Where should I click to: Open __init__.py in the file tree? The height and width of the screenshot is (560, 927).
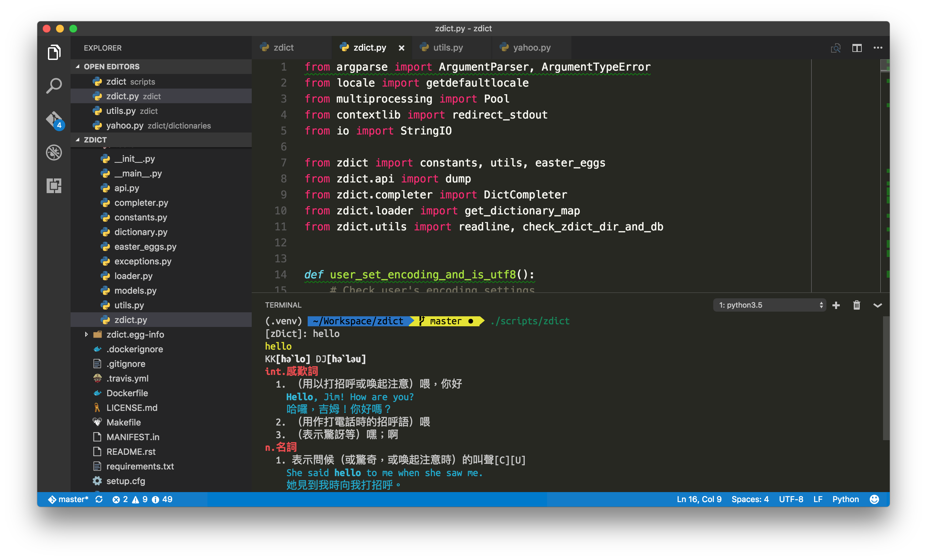tap(161, 159)
